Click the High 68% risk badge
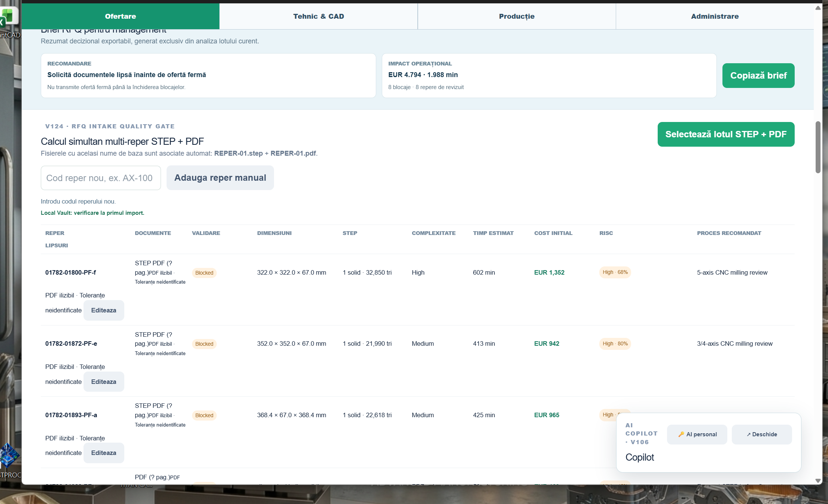The height and width of the screenshot is (504, 828). coord(615,272)
